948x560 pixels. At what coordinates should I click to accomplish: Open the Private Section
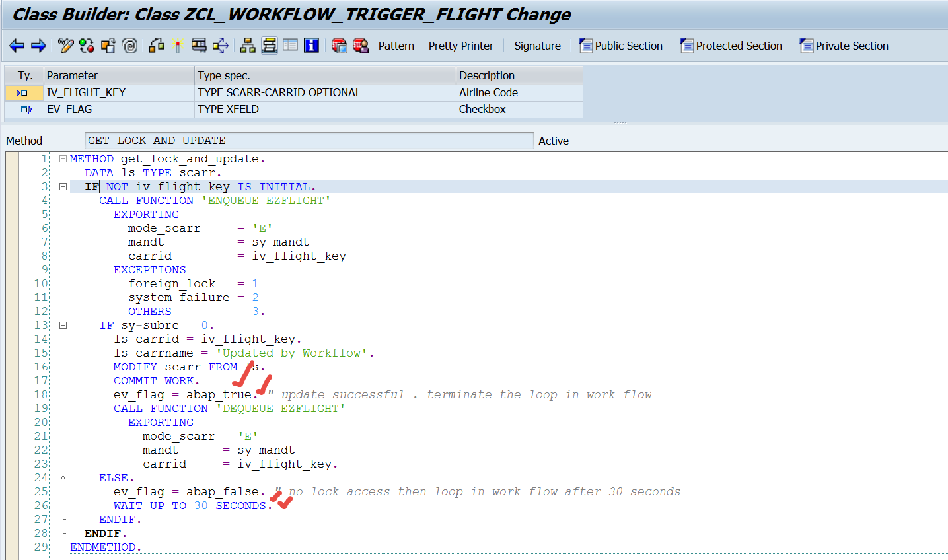point(844,46)
